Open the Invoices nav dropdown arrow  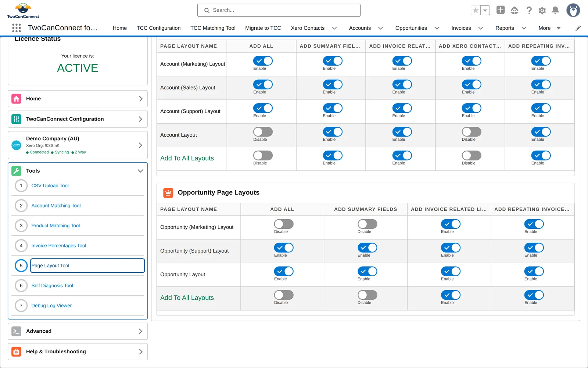click(481, 28)
